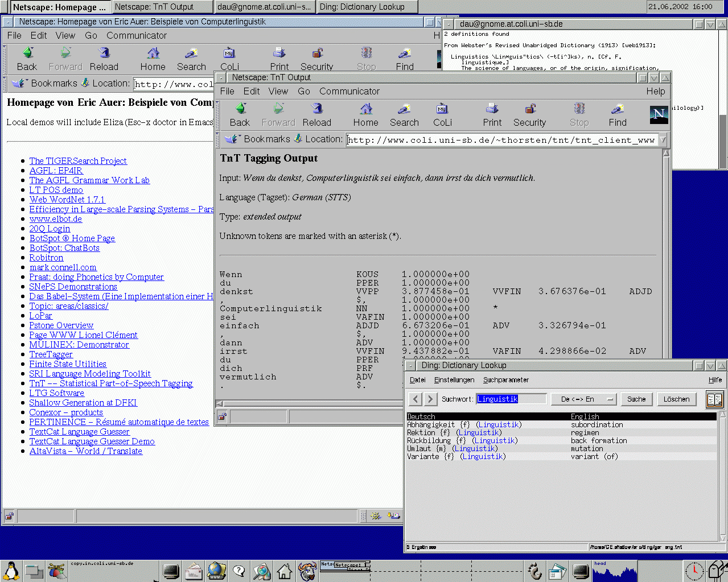The width and height of the screenshot is (728, 582).
Task: Go to previous search with Ding left arrow
Action: 416,399
